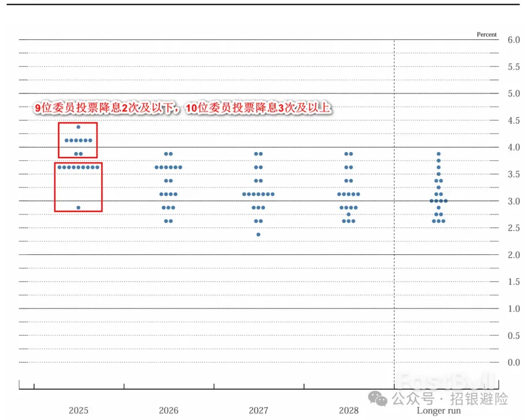525x420 pixels.
Task: Click the 4.5 y-axis value
Action: (x=514, y=120)
